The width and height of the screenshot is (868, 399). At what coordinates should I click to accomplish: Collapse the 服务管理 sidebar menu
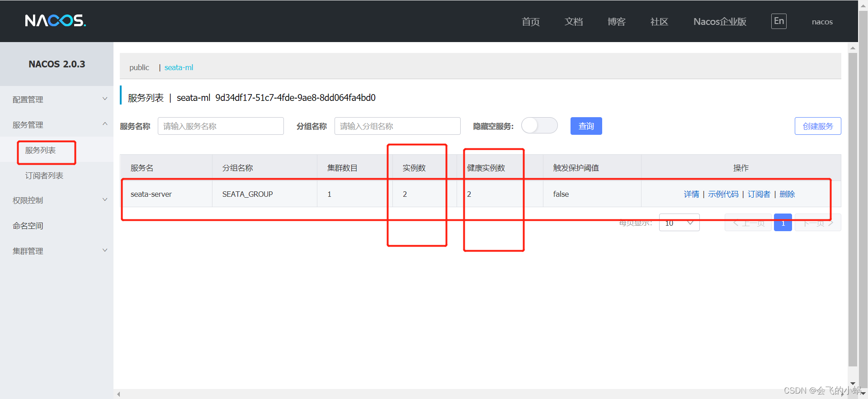(x=57, y=124)
